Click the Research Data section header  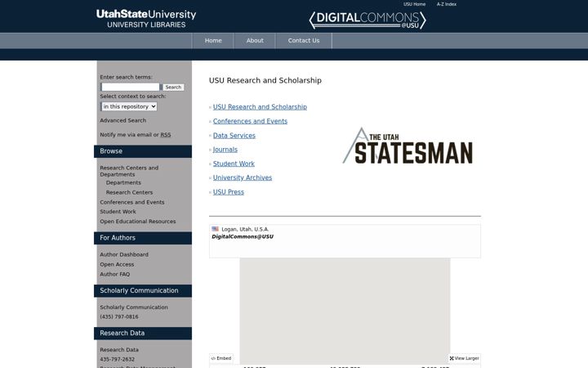pyautogui.click(x=142, y=333)
